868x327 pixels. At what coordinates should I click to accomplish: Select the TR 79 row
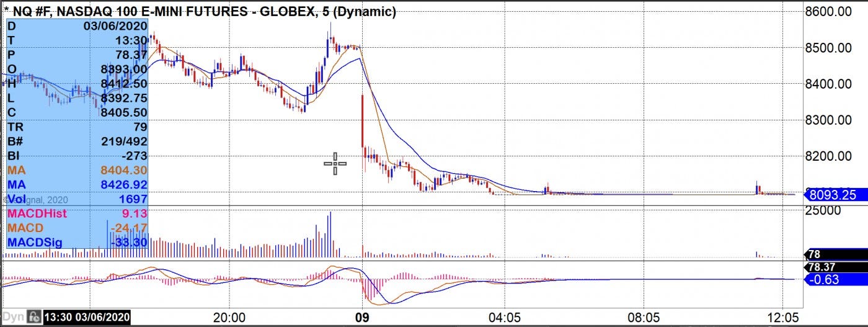point(77,127)
